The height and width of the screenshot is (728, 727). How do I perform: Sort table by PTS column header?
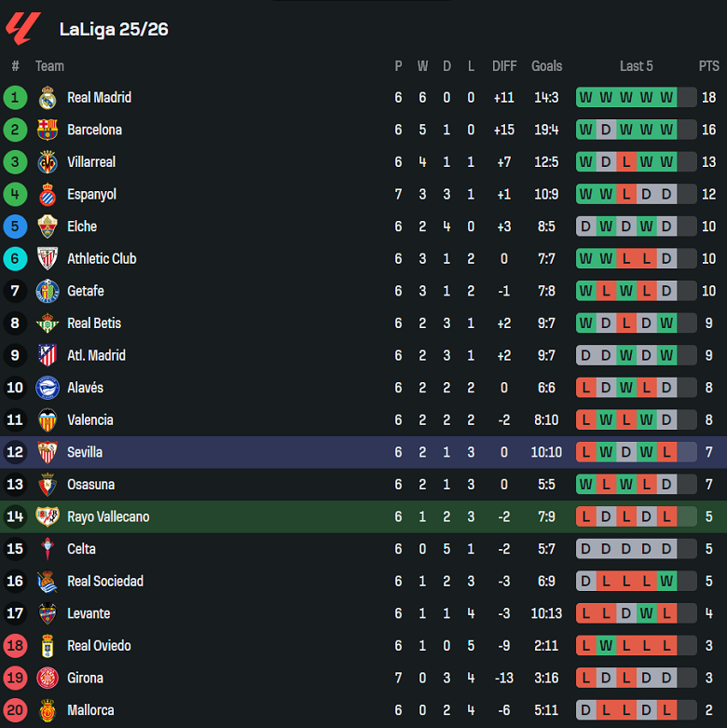pos(708,66)
